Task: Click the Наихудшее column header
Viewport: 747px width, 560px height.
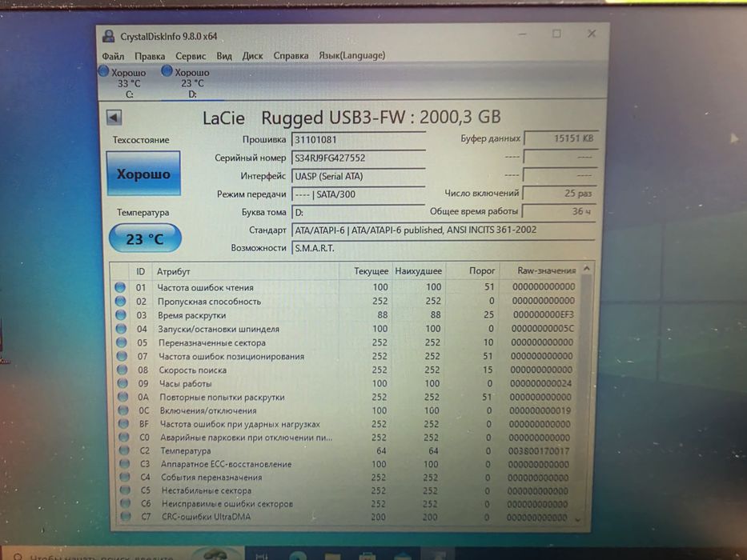Action: pyautogui.click(x=419, y=271)
